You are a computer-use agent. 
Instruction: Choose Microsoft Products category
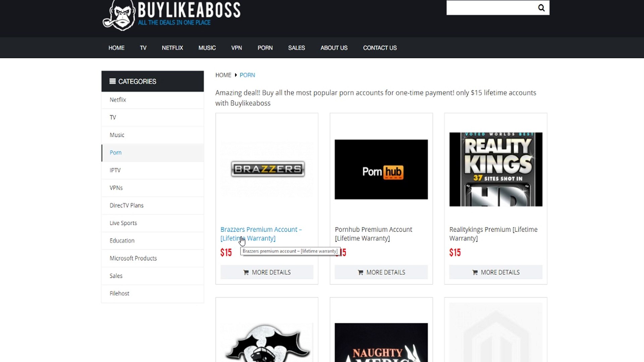point(133,258)
